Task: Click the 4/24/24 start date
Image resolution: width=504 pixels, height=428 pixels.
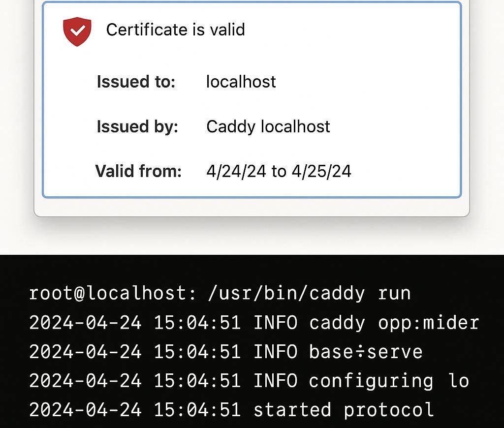Action: [x=236, y=171]
